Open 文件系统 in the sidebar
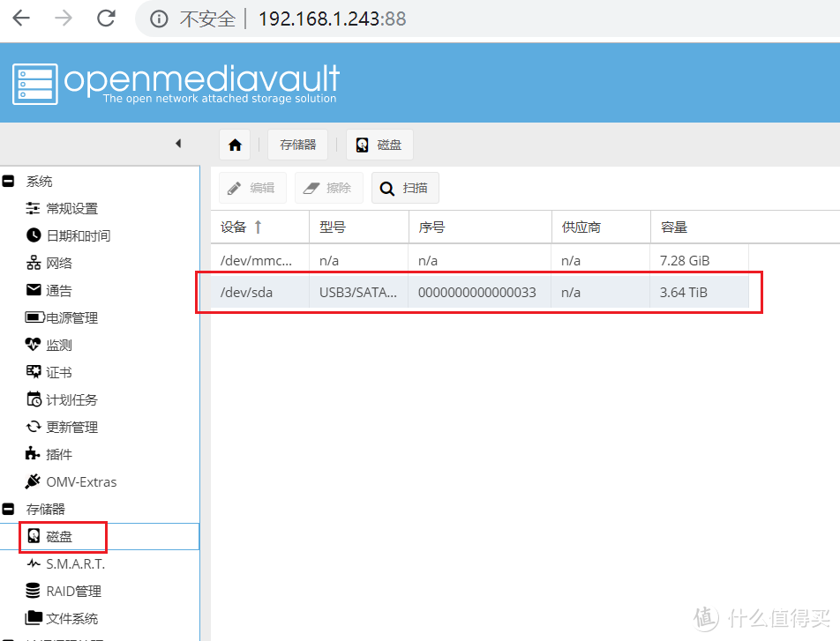Viewport: 840px width, 641px height. [x=62, y=618]
